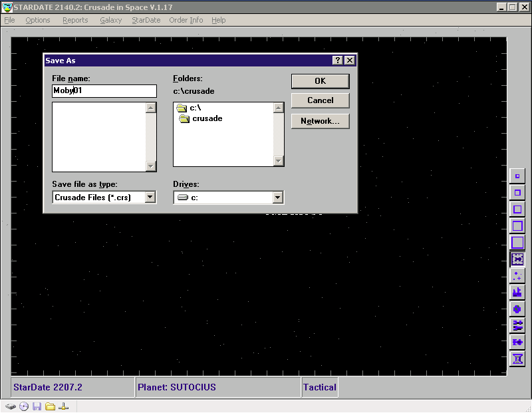Click the Planet: SUTOCIUS status panel

(x=218, y=387)
